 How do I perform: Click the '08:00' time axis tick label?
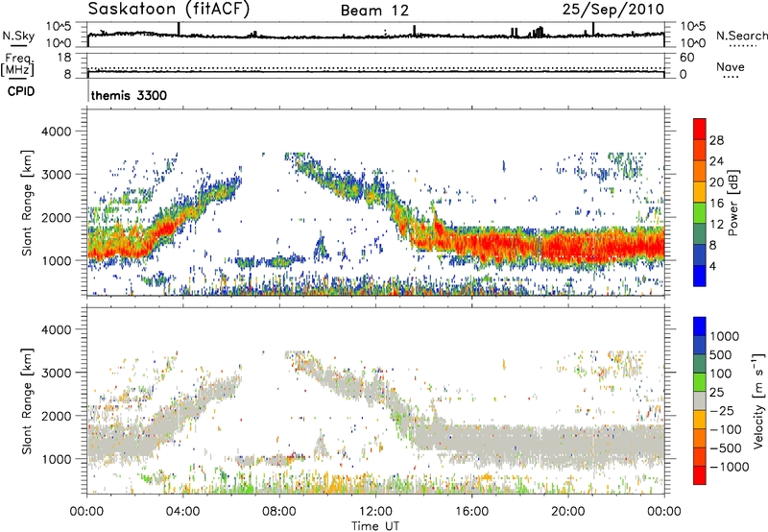pos(278,512)
